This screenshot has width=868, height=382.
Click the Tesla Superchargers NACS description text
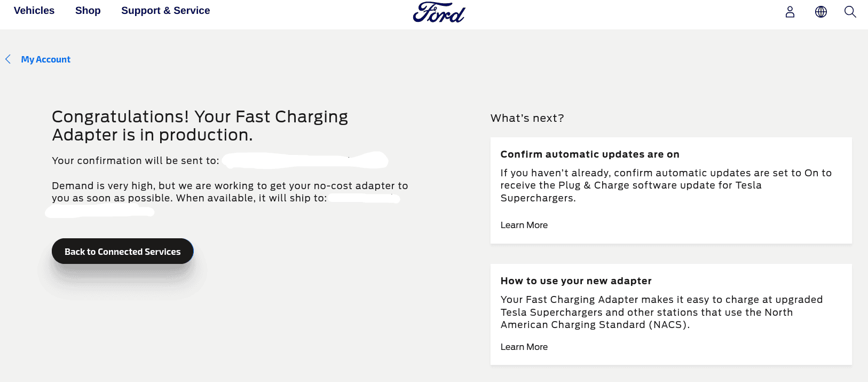[x=661, y=312]
